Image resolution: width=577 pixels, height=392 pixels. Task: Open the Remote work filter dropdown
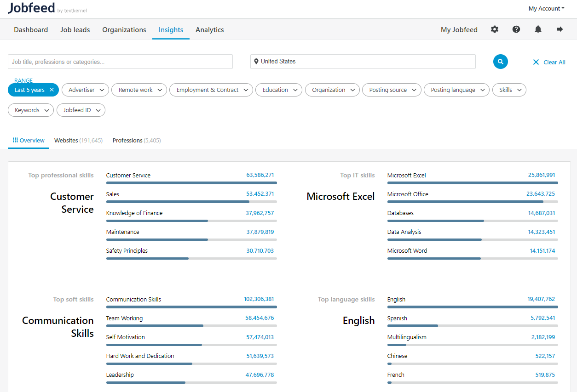(x=139, y=90)
